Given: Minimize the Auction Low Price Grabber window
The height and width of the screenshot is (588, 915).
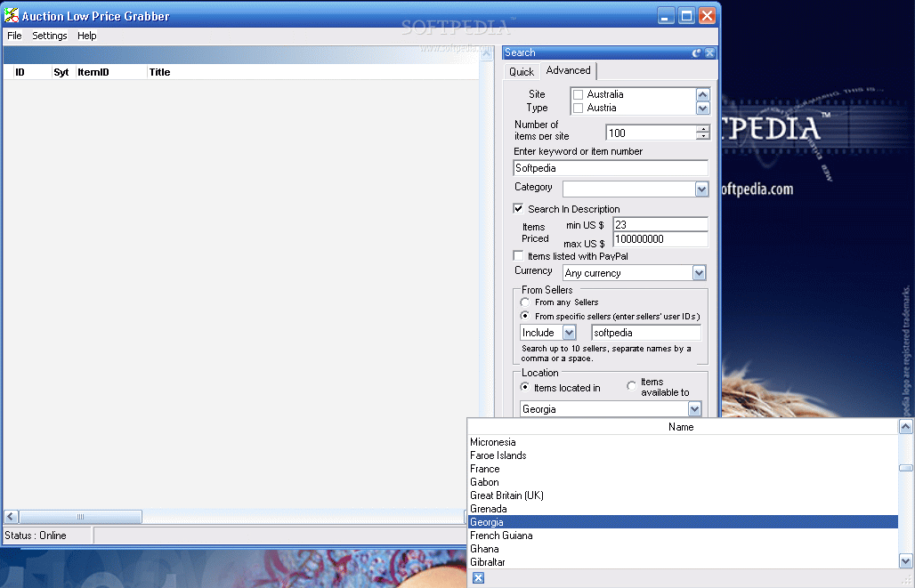Looking at the screenshot, I should click(x=666, y=16).
